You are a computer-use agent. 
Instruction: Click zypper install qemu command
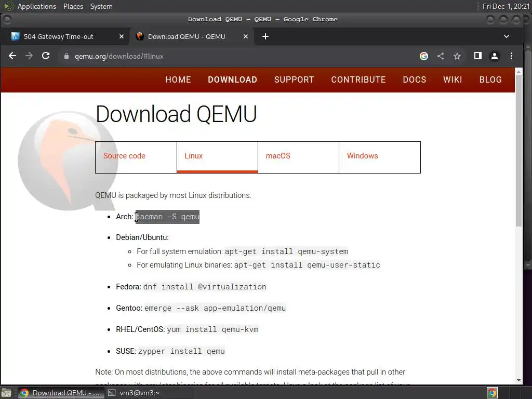pyautogui.click(x=181, y=351)
